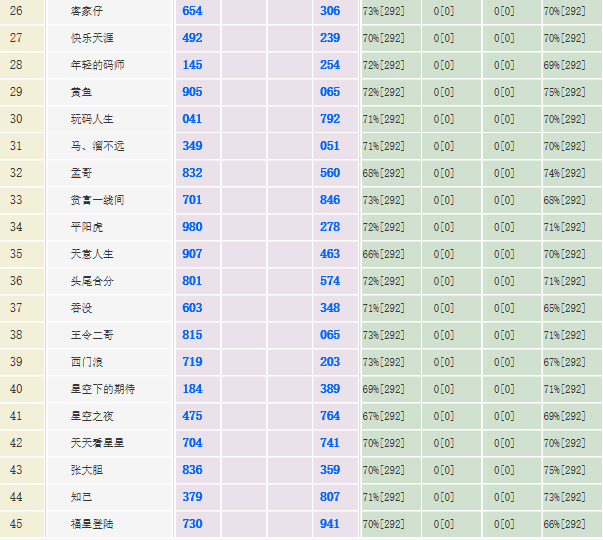Click the 66%[292] cell in row 35
Viewport: 603px width, 540px height.
click(384, 254)
